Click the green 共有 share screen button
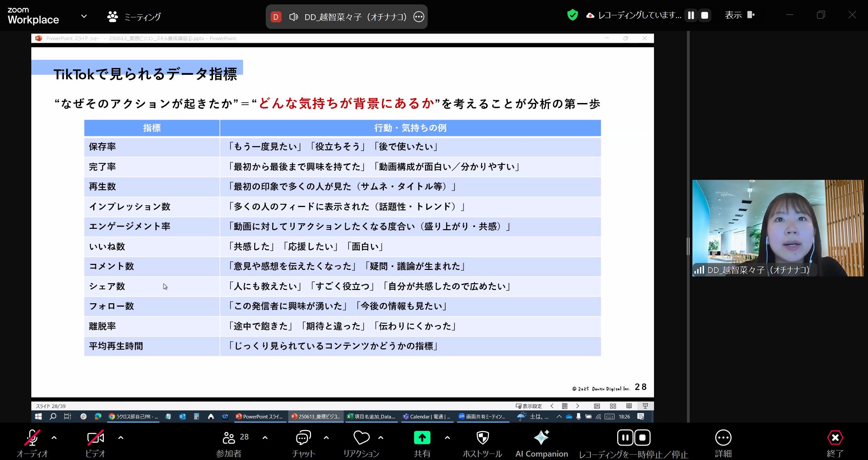The width and height of the screenshot is (868, 460). [422, 438]
